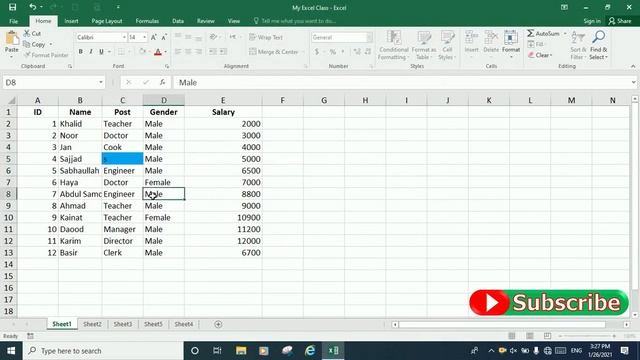
Task: Toggle italic formatting
Action: tap(91, 52)
